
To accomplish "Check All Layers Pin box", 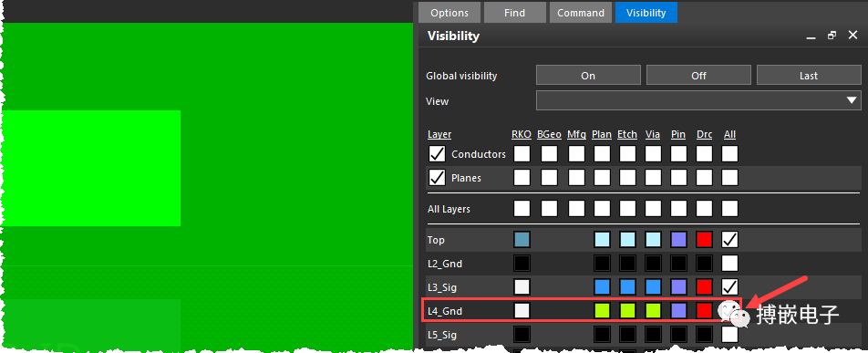I will 678,209.
